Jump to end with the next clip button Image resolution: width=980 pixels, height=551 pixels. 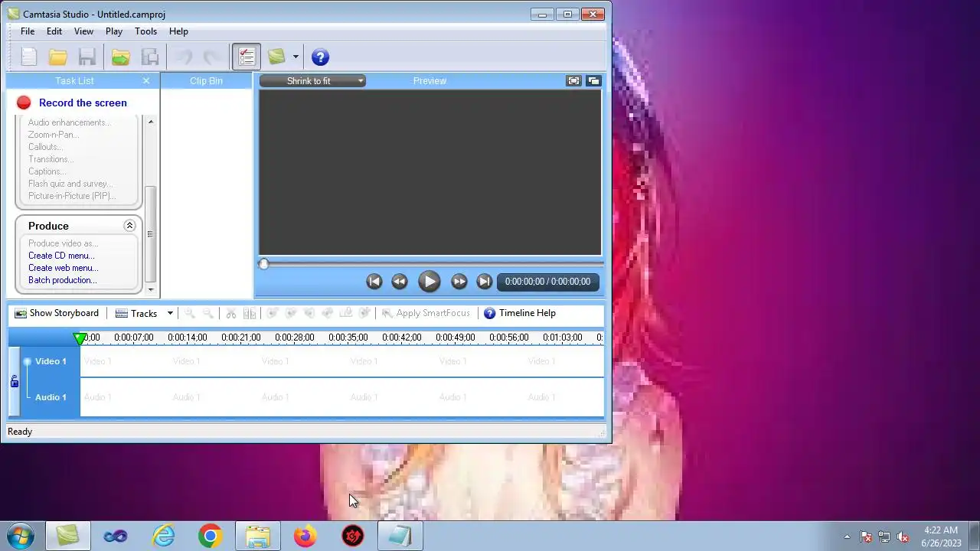tap(484, 282)
